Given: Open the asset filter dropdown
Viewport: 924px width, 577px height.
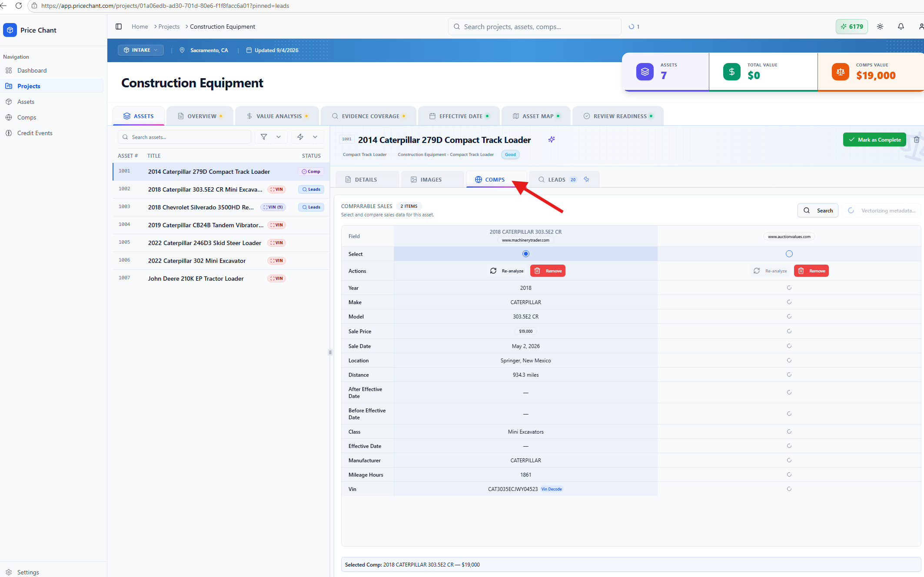Looking at the screenshot, I should (271, 137).
